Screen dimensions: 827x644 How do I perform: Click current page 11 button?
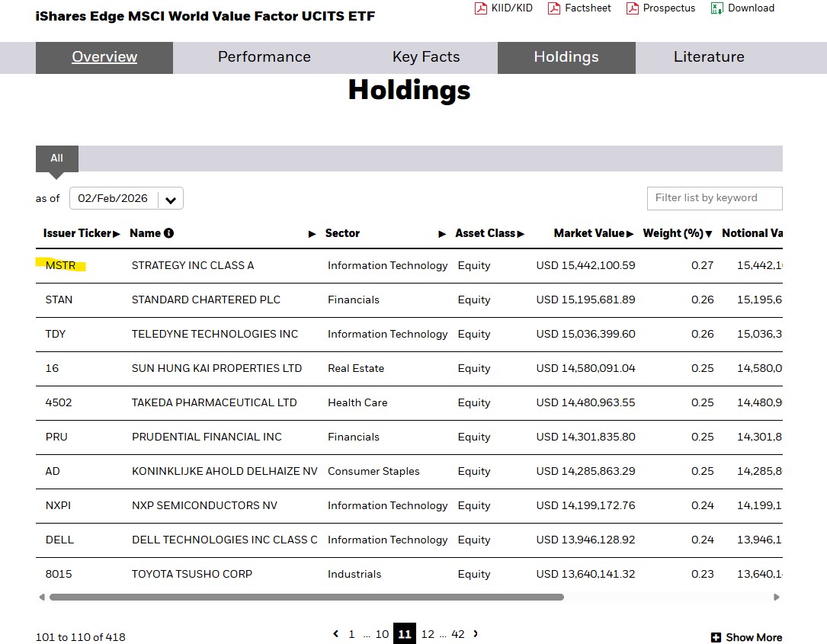coord(405,634)
